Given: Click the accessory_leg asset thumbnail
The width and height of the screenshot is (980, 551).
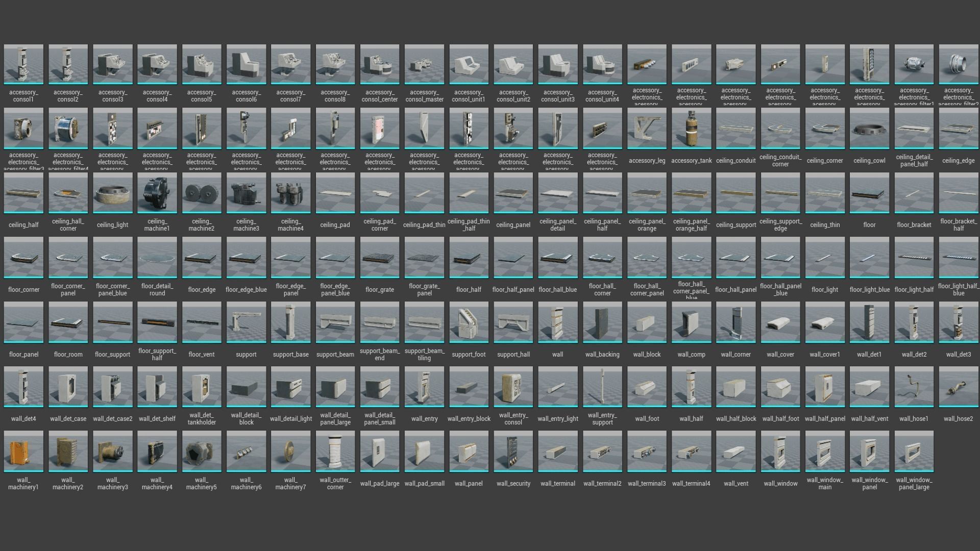Looking at the screenshot, I should (647, 129).
